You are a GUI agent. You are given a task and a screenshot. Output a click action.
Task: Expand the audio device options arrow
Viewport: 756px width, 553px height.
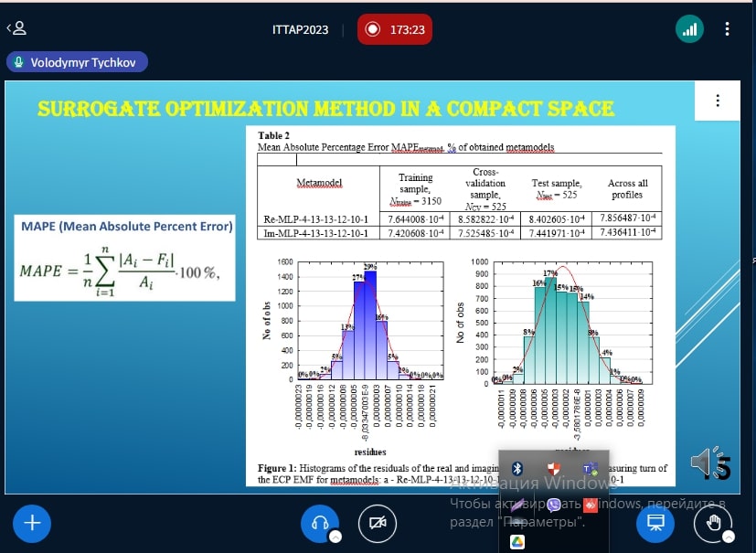click(x=335, y=537)
